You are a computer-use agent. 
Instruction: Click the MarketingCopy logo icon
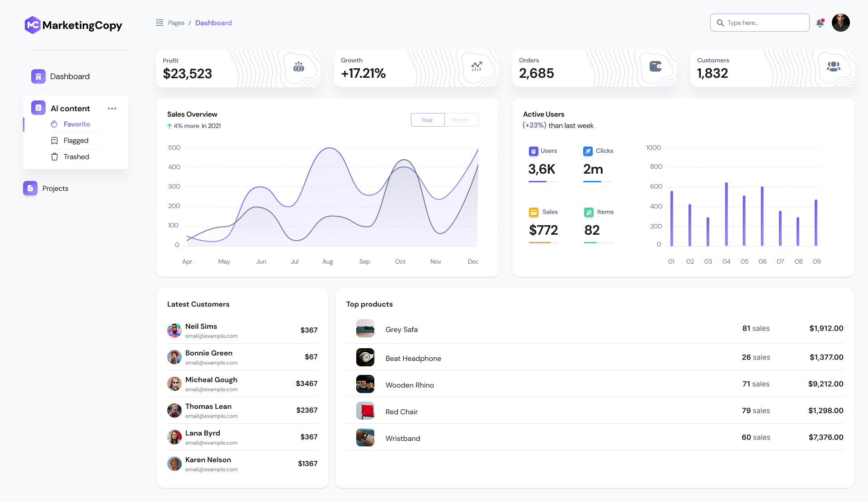pyautogui.click(x=33, y=25)
